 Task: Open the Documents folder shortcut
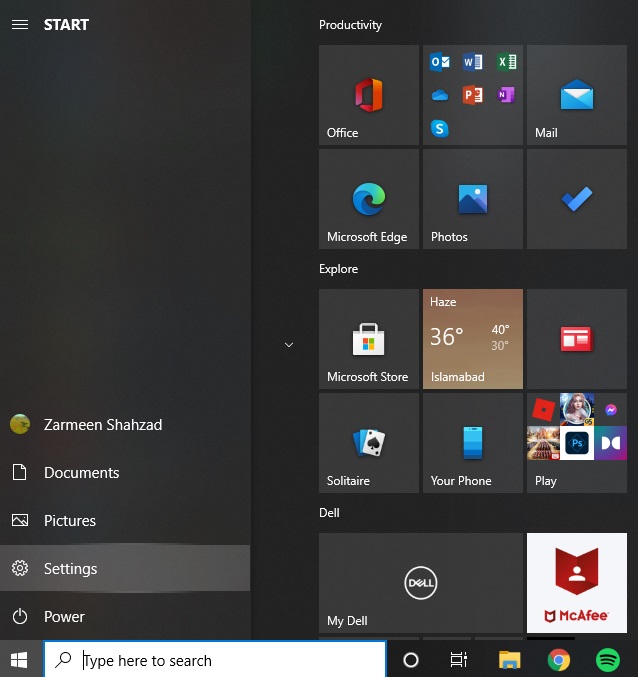point(81,473)
